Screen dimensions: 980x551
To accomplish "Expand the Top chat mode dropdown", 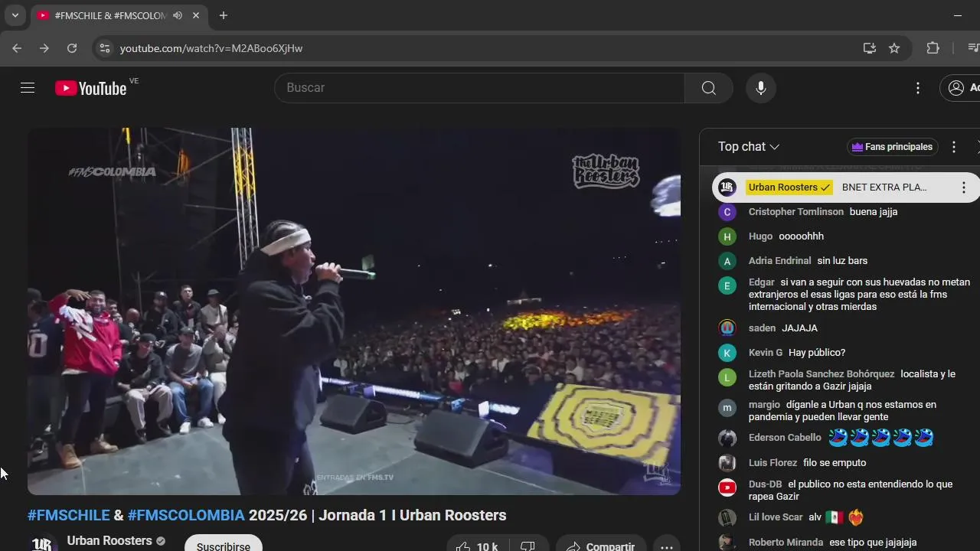I will [749, 147].
